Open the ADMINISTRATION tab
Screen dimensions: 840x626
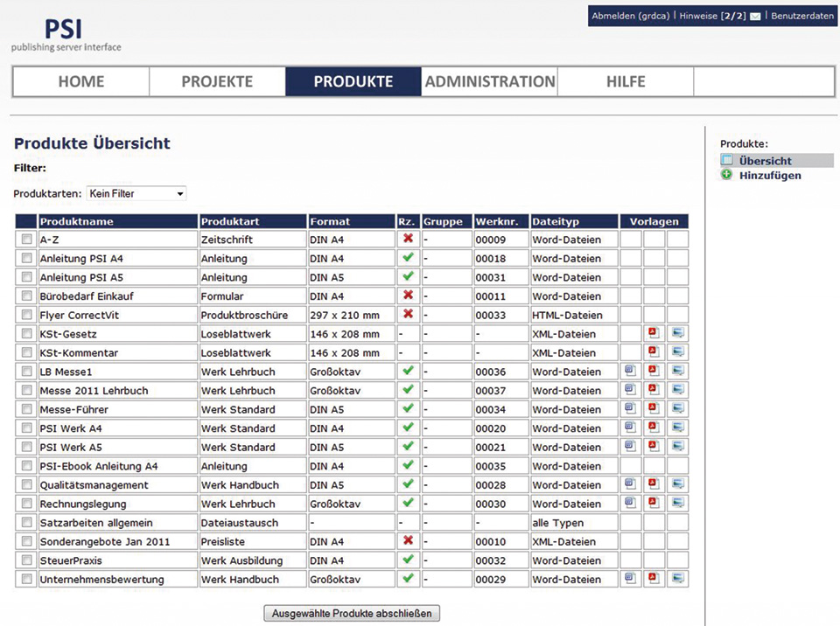pos(490,82)
